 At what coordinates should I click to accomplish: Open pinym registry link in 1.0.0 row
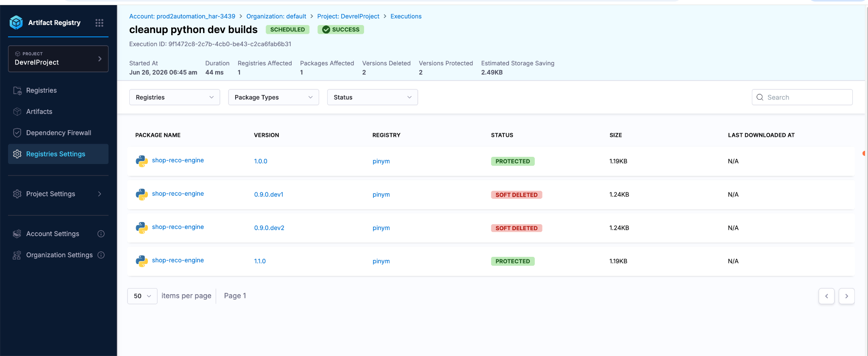(x=381, y=161)
